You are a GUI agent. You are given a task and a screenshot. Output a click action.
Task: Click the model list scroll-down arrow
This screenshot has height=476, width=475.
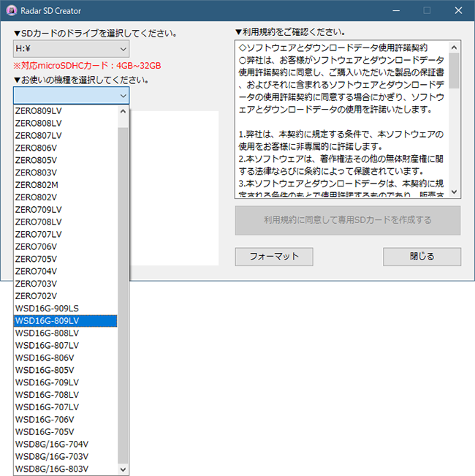[123, 469]
